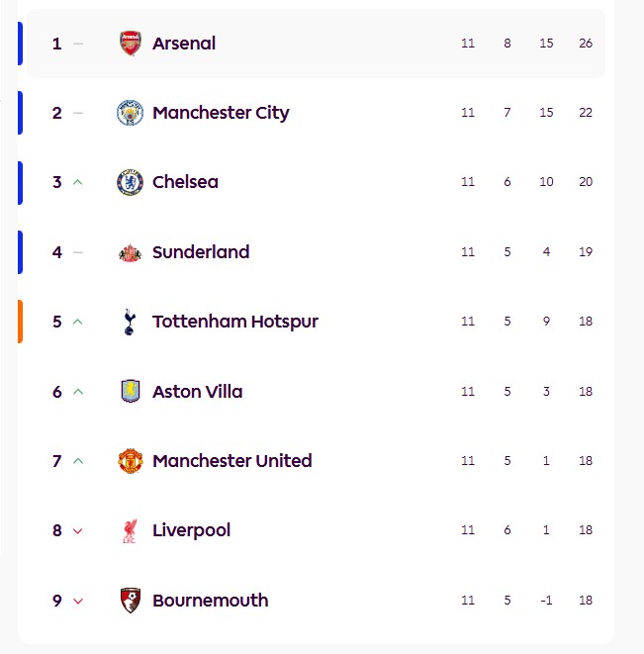Viewport: 644px width, 654px height.
Task: Click Bournemouth's goal difference value -1
Action: click(x=546, y=601)
